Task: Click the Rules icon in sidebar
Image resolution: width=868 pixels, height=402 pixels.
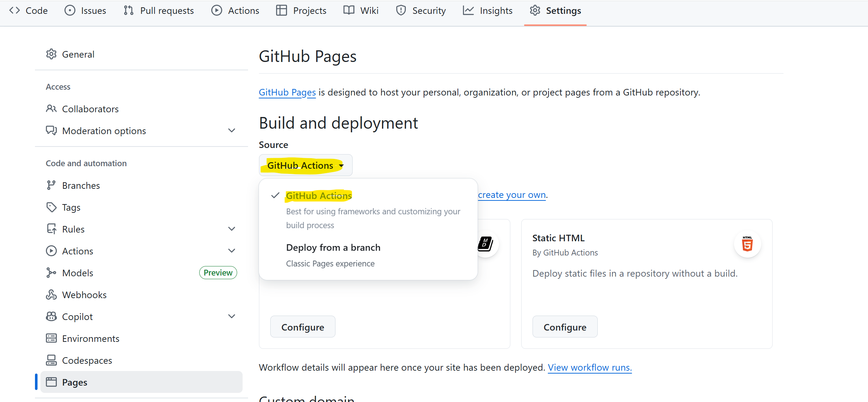Action: [x=51, y=229]
